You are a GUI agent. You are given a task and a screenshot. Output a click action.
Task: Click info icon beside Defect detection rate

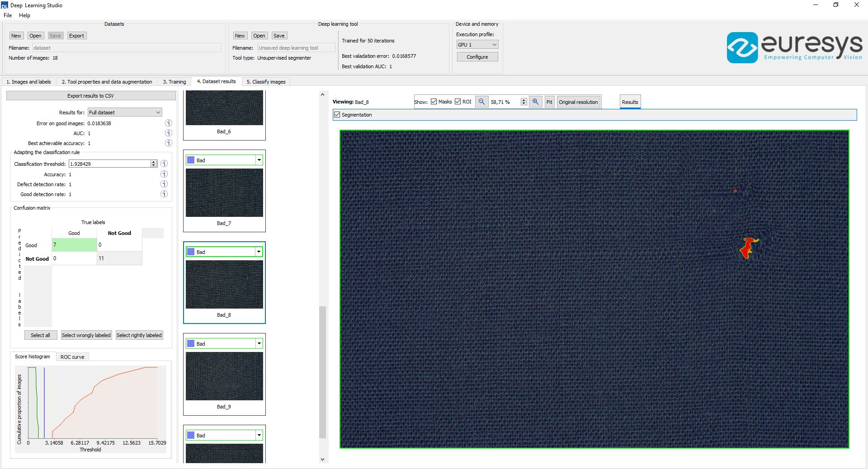pos(164,184)
